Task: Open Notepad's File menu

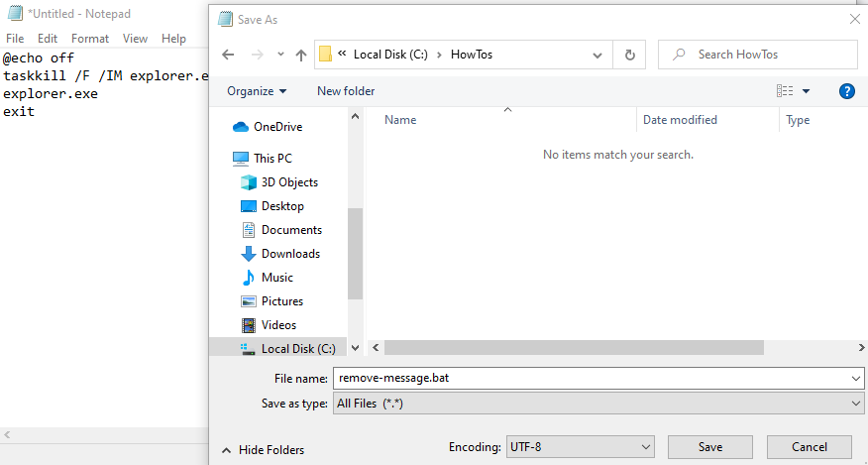Action: (x=15, y=39)
